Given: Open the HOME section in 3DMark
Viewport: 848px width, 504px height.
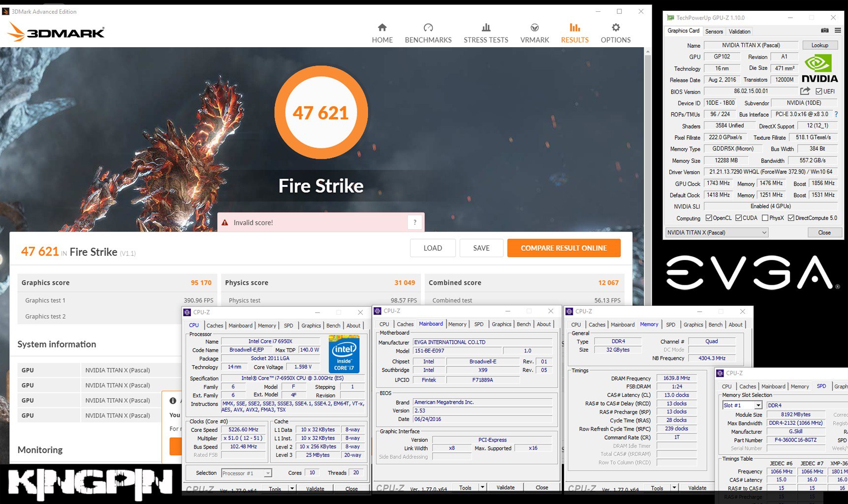Looking at the screenshot, I should click(382, 33).
